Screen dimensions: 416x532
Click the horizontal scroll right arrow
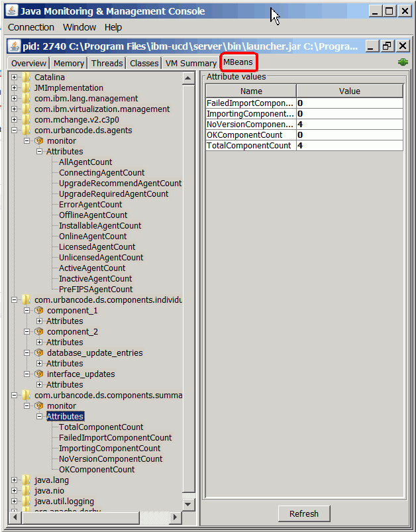[x=175, y=517]
